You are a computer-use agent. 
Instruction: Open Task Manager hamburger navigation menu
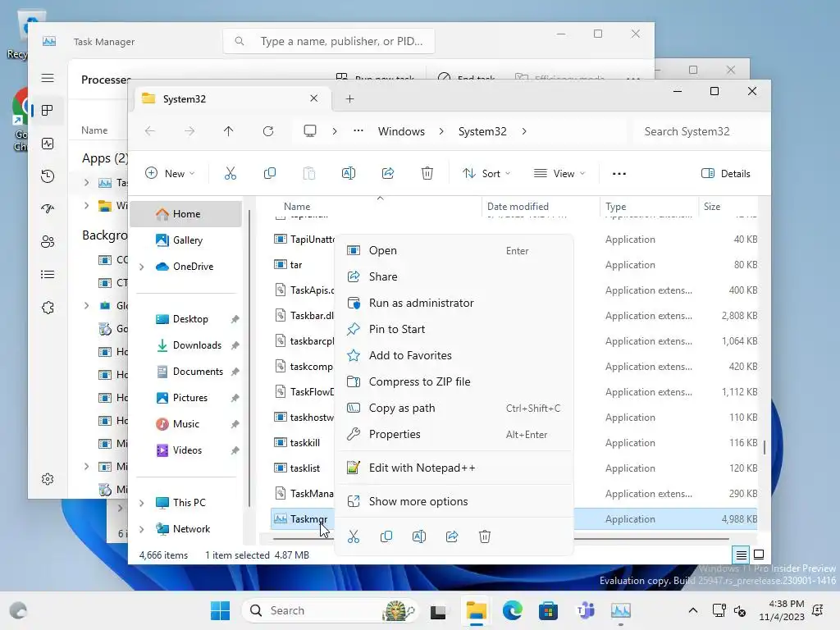48,78
